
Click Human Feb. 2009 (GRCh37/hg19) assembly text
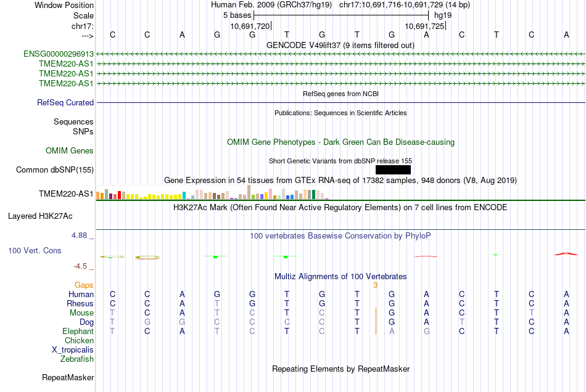coord(271,5)
